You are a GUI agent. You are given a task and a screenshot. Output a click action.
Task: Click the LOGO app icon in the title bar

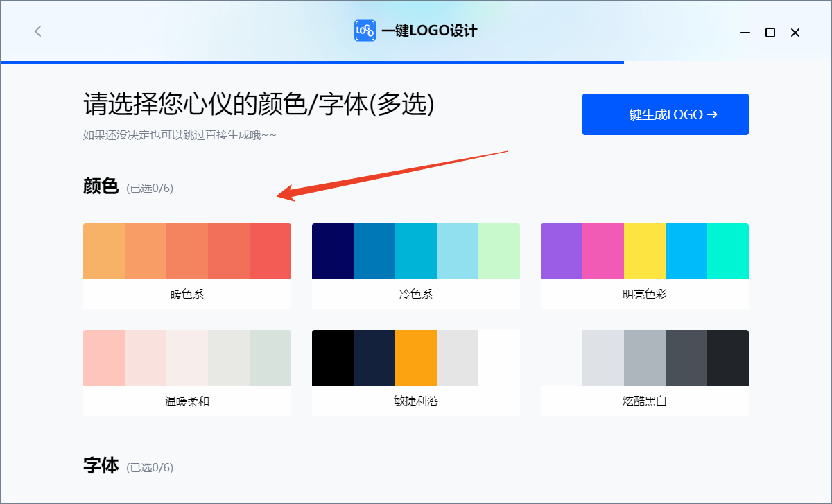364,31
